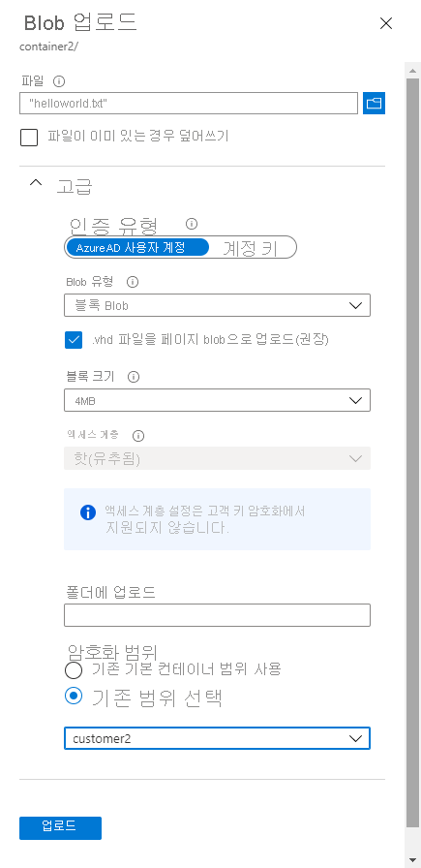This screenshot has width=421, height=868.
Task: Click the folder browse icon next to file field
Action: coord(374,104)
